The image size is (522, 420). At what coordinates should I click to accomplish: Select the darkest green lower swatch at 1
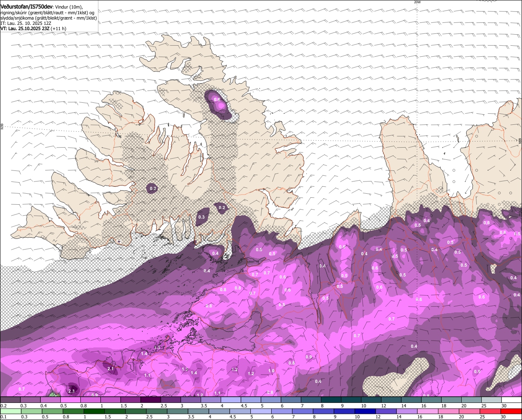94,411
